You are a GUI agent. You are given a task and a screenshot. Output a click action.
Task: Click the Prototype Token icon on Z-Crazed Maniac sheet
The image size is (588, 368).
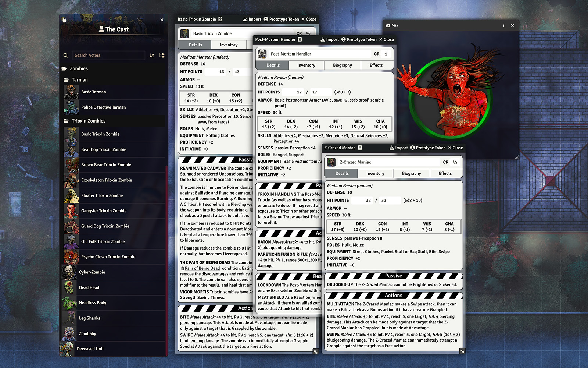tap(412, 148)
